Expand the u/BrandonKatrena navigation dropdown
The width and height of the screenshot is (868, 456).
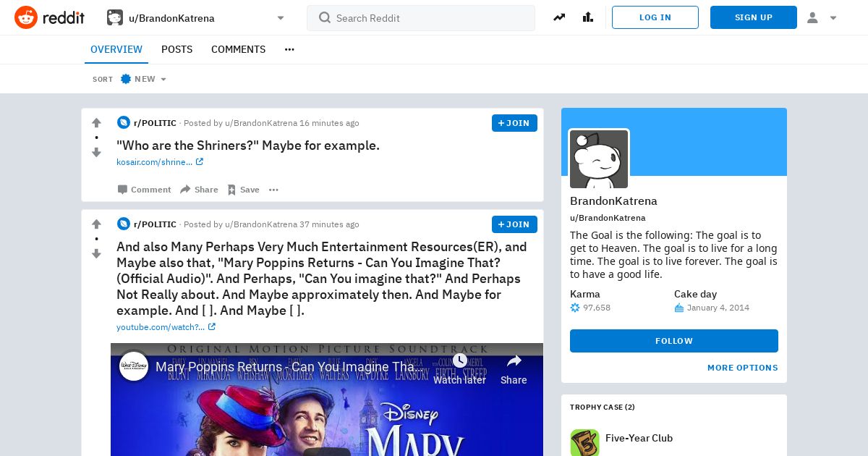(196, 17)
